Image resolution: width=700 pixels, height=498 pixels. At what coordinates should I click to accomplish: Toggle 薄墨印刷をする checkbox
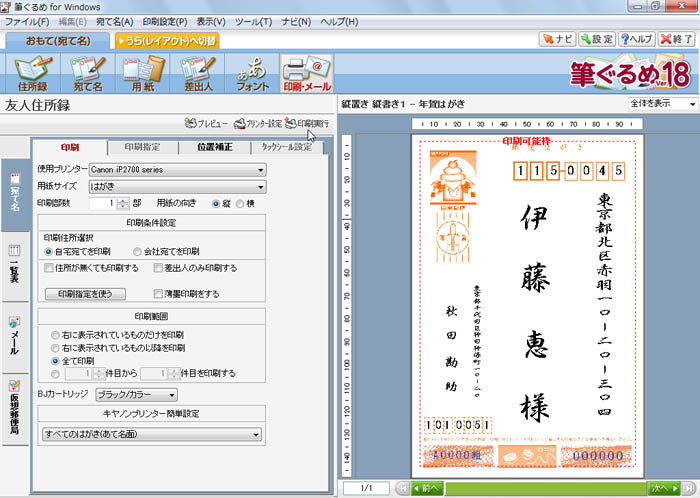pos(158,294)
